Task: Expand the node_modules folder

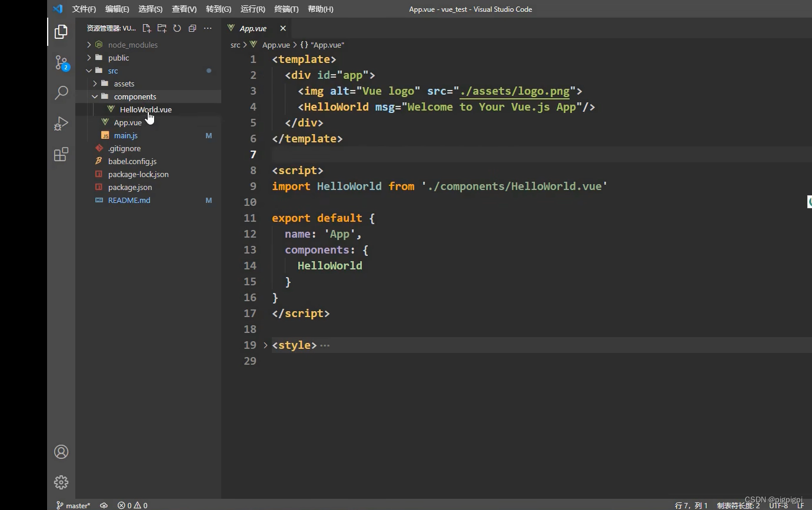Action: pos(89,45)
